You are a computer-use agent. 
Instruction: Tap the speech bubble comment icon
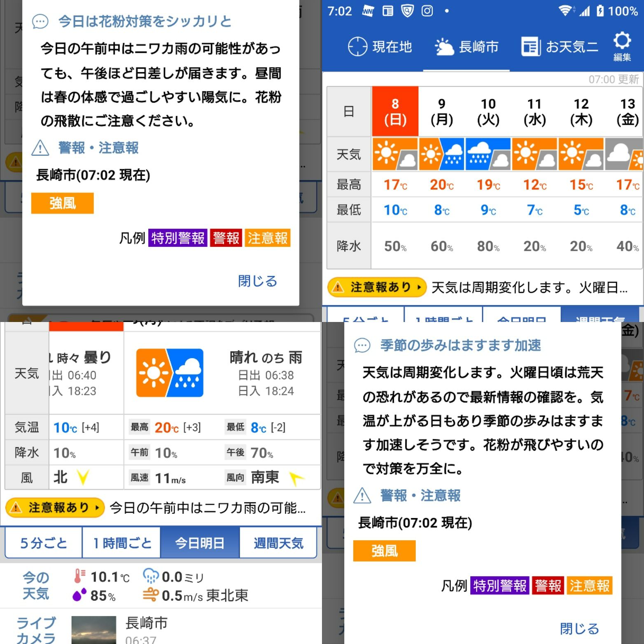point(40,21)
